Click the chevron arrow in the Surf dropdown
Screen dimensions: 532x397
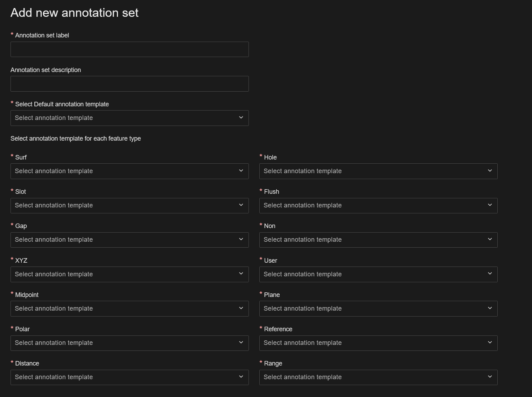(241, 171)
